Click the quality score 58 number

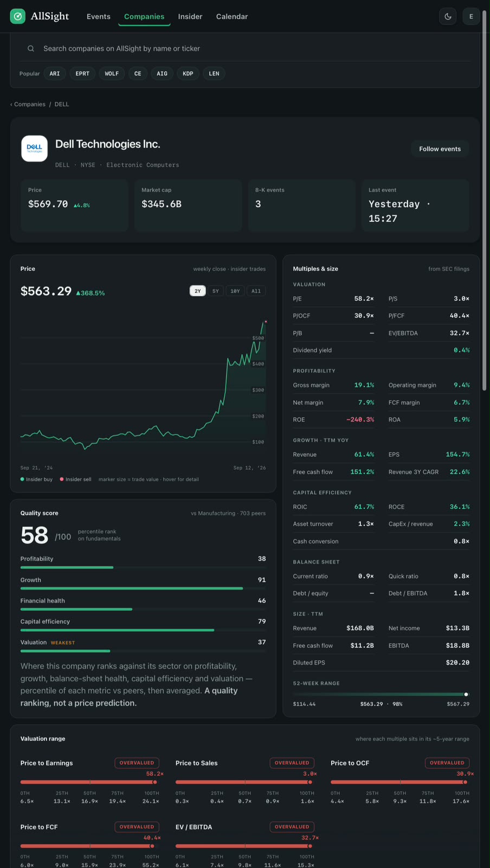[34, 535]
